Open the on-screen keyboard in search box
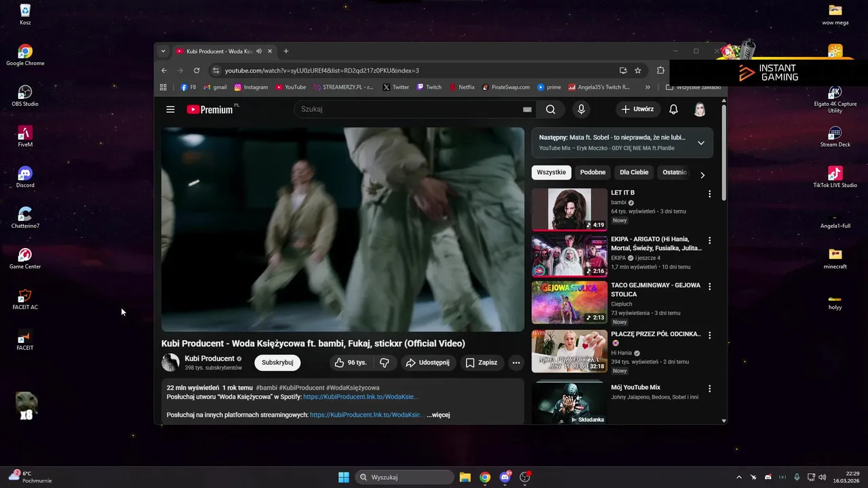This screenshot has height=488, width=868. (x=528, y=109)
